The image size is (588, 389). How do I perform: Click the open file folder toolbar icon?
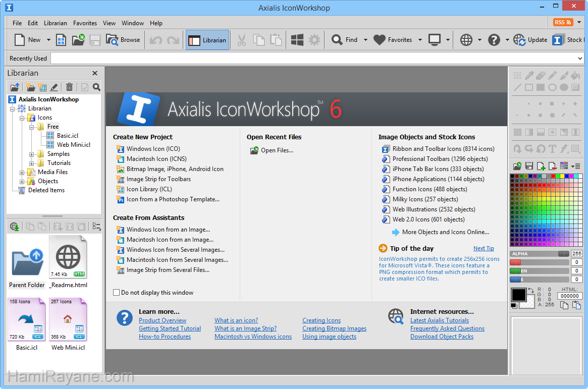coord(78,40)
